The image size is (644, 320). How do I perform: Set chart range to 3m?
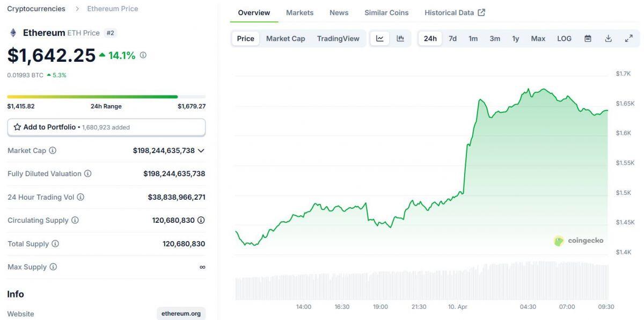tap(495, 39)
